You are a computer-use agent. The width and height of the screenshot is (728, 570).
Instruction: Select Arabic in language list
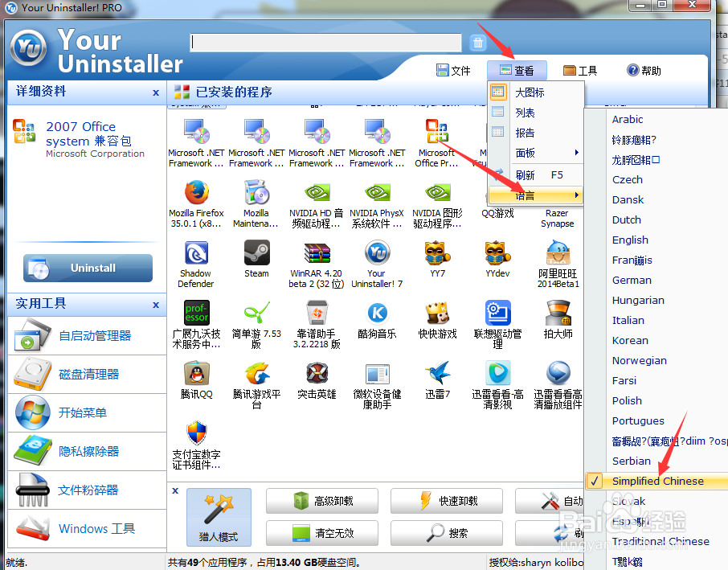click(628, 120)
